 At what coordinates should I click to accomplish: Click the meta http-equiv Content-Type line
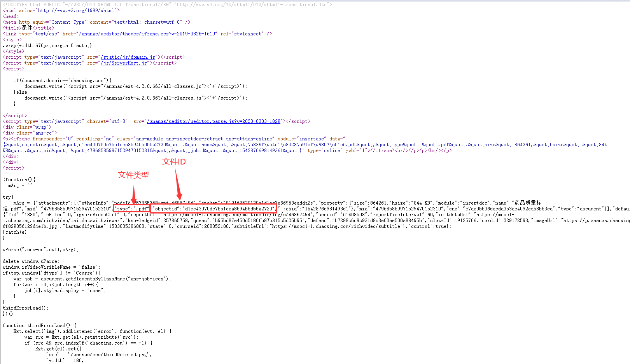click(x=96, y=22)
